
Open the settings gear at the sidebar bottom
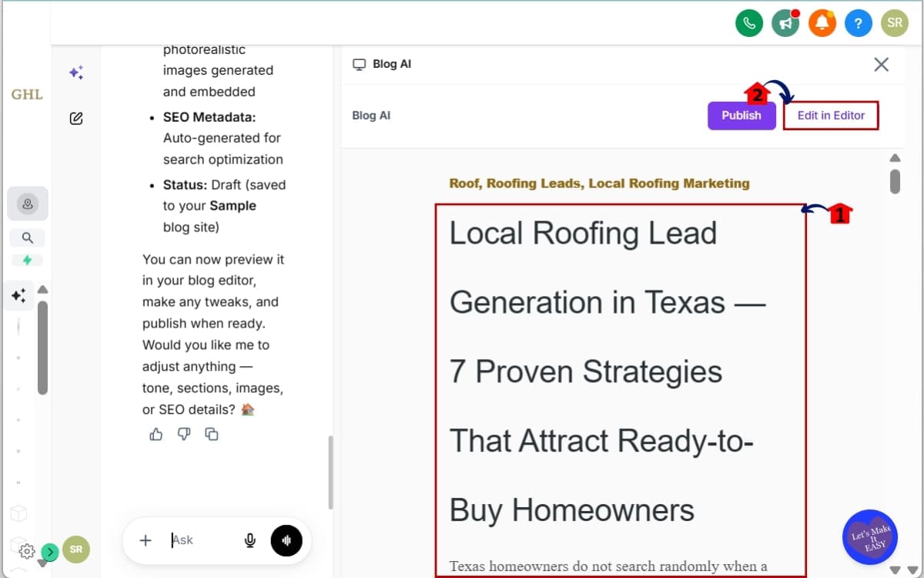coord(26,551)
